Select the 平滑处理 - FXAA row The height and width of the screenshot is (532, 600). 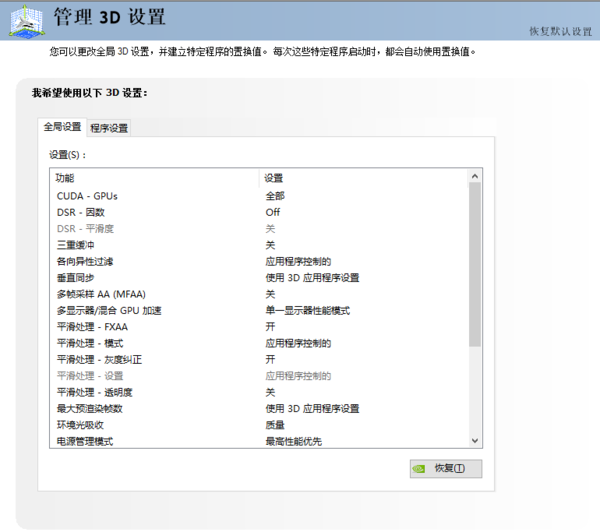pos(259,327)
